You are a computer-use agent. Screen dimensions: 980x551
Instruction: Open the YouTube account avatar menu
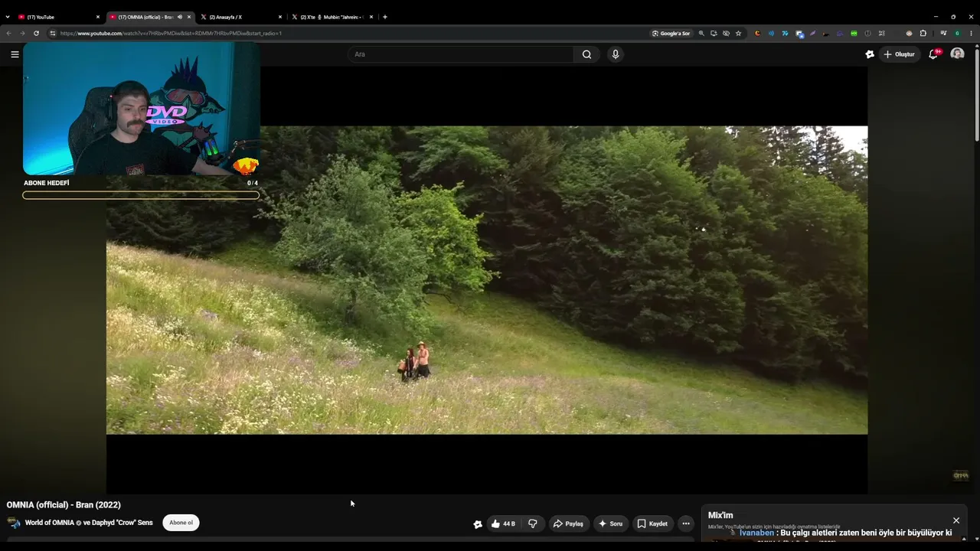pyautogui.click(x=957, y=54)
